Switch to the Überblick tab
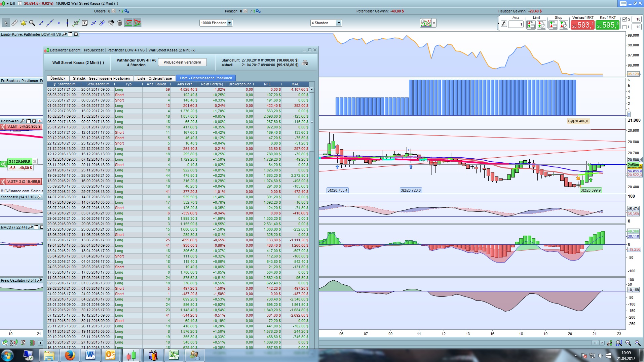This screenshot has width=644, height=362. [58, 78]
